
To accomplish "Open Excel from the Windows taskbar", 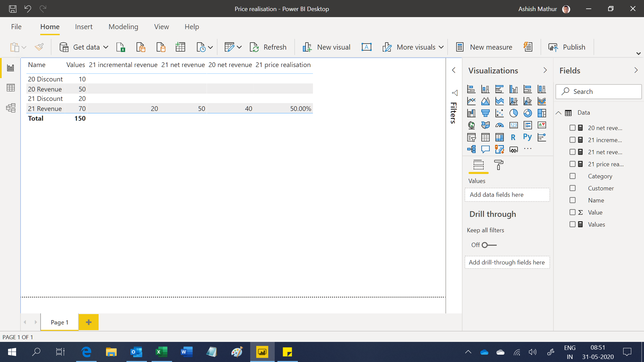I will [x=161, y=352].
